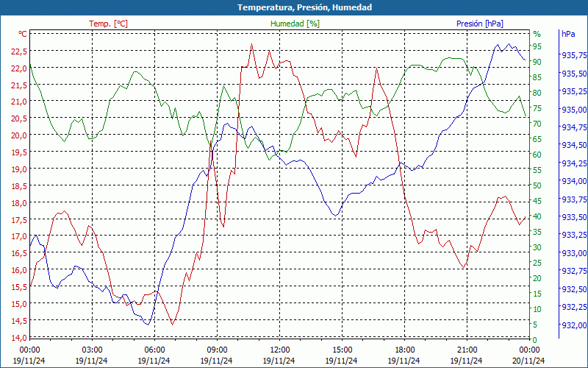Screen dimensions: 588x368
Task: Click the 70 green humidity tick
Action: click(537, 124)
